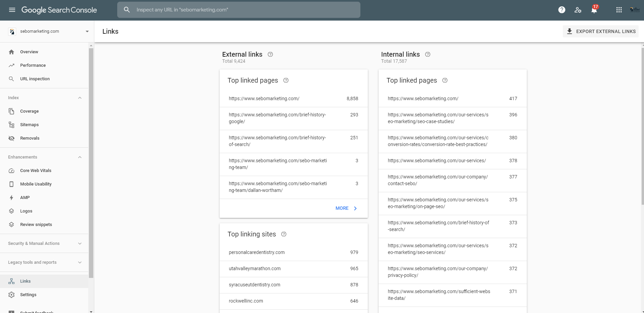Viewport: 644px width, 313px height.
Task: Open internal conversion-rate-best-practices link row
Action: click(x=453, y=141)
